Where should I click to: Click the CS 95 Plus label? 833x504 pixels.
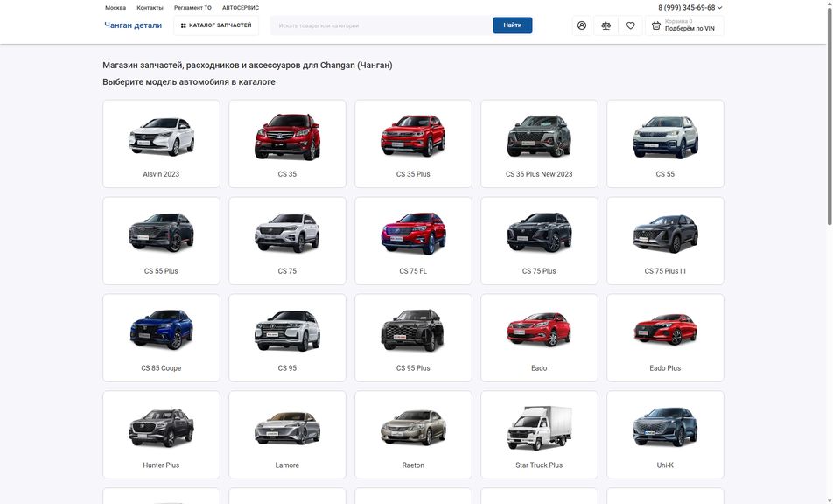413,368
